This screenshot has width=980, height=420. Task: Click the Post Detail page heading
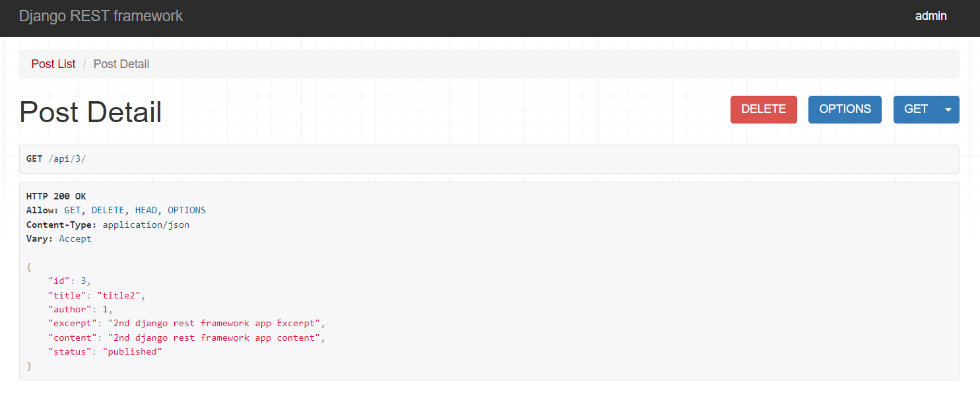click(90, 112)
